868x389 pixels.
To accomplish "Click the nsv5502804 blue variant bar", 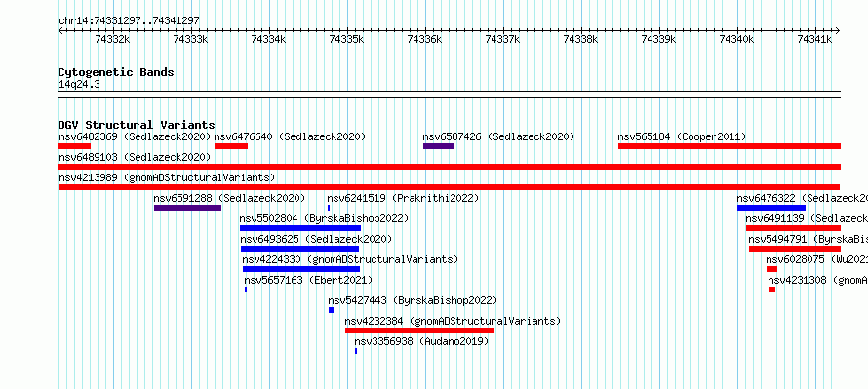I will 300,228.
